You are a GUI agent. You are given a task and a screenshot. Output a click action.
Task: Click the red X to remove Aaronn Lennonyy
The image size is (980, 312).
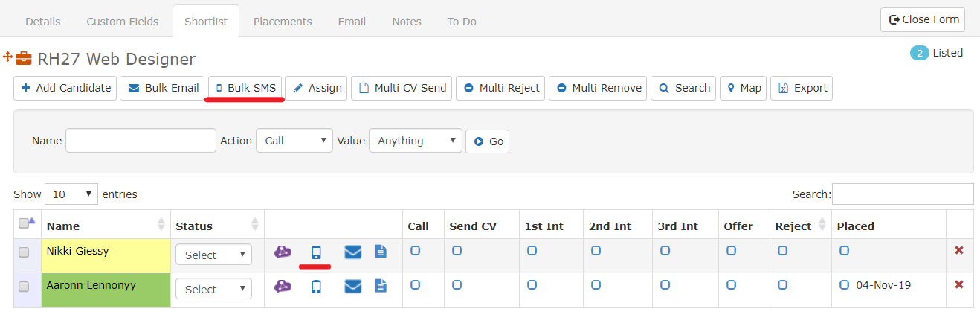coord(959,284)
